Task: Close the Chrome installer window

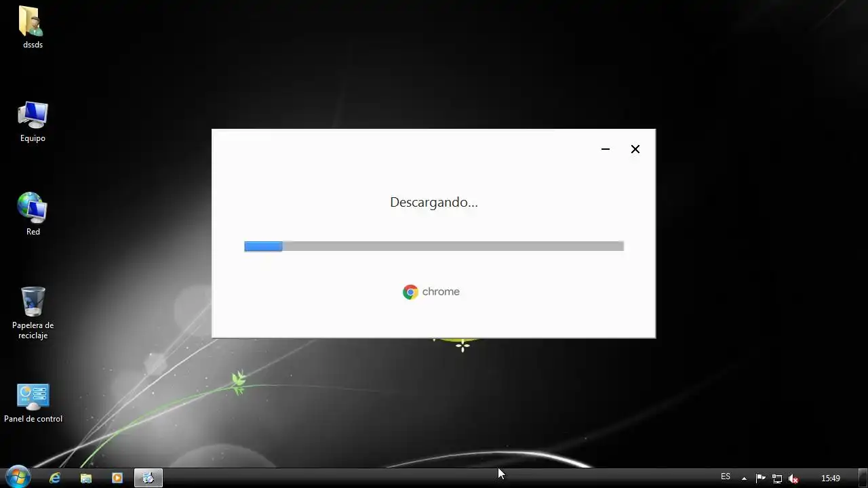Action: 635,149
